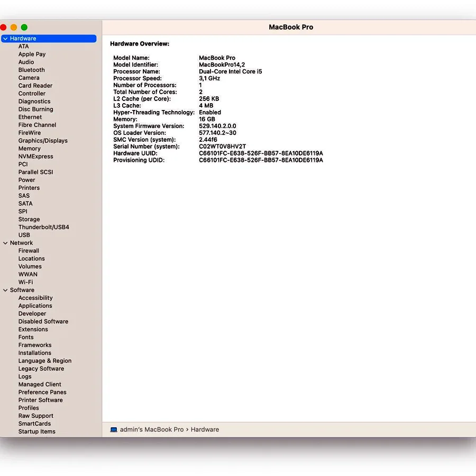The width and height of the screenshot is (476, 476).
Task: Open the NVMExpress entry
Action: pyautogui.click(x=36, y=157)
